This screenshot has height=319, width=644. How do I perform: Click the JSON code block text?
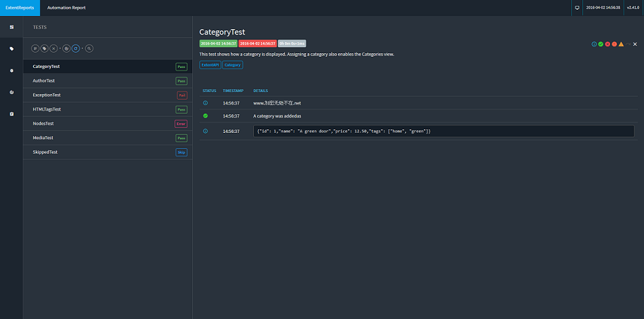343,131
